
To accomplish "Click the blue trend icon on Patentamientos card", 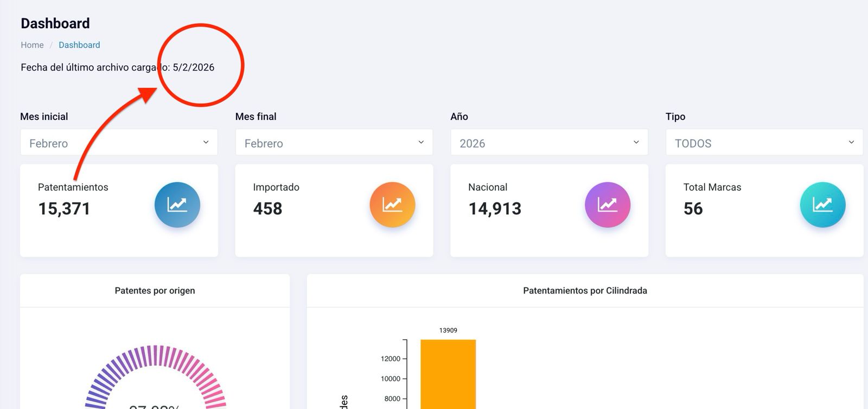I will click(x=177, y=204).
